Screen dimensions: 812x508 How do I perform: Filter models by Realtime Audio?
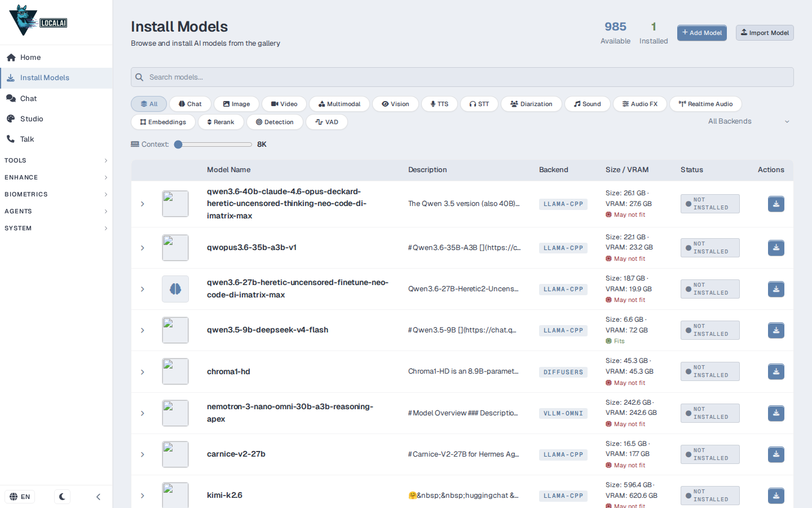tap(705, 104)
